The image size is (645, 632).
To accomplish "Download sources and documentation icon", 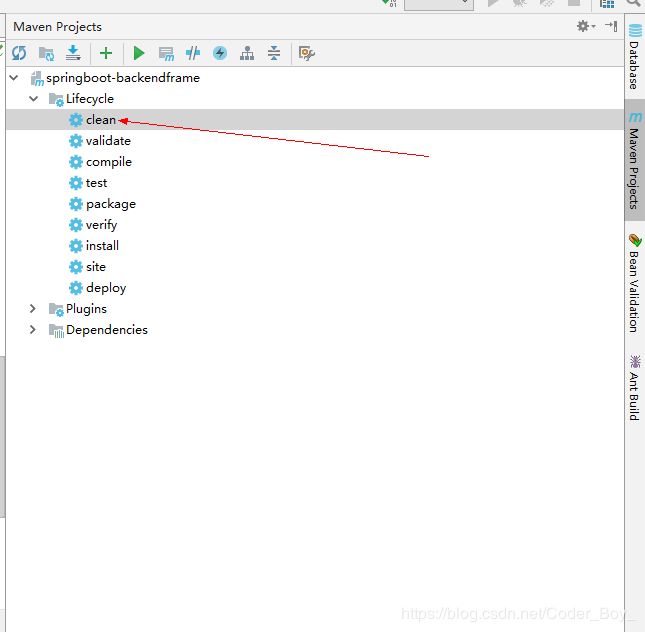I will tap(73, 53).
